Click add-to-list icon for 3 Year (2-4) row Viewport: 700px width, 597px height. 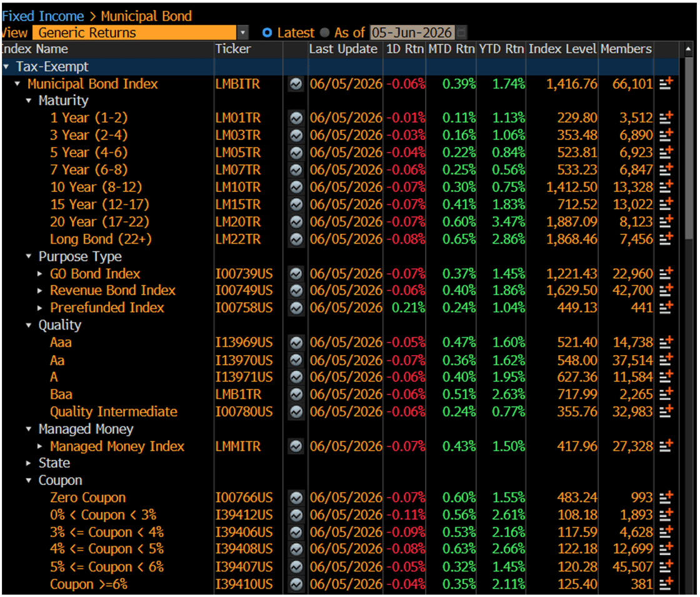pyautogui.click(x=666, y=134)
